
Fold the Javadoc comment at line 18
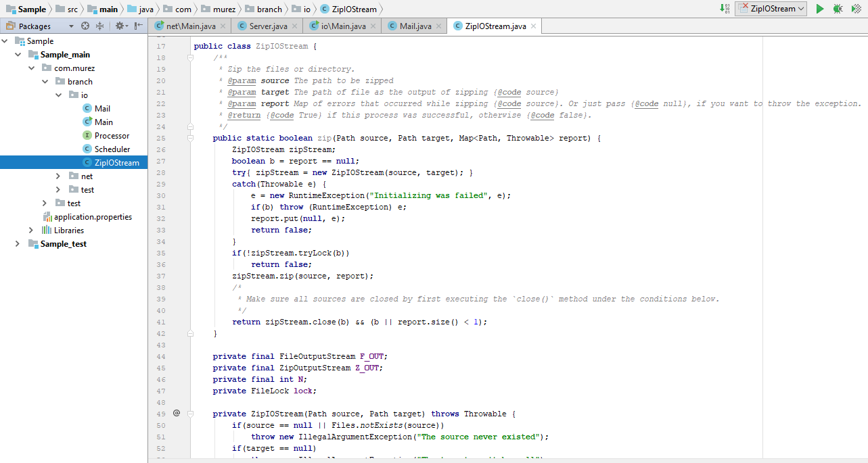click(191, 57)
